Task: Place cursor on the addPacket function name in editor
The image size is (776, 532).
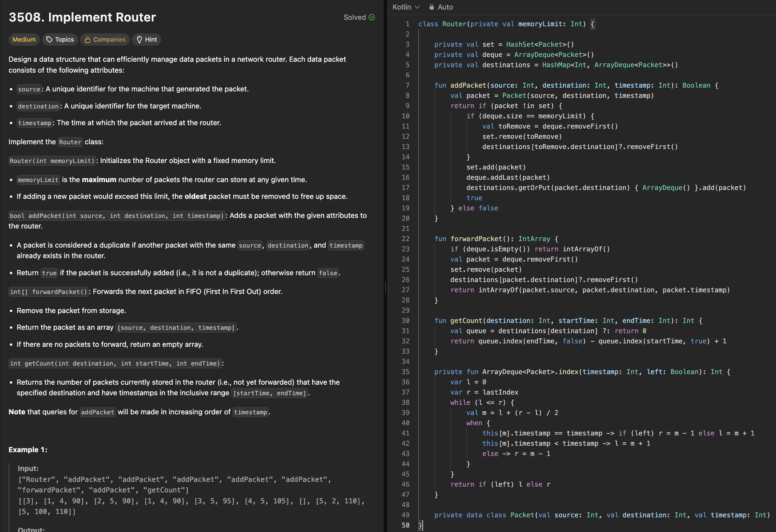Action: pos(468,85)
